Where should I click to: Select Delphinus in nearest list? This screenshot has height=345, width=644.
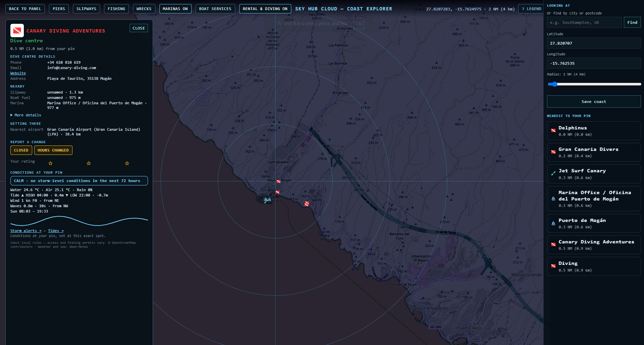pos(594,131)
